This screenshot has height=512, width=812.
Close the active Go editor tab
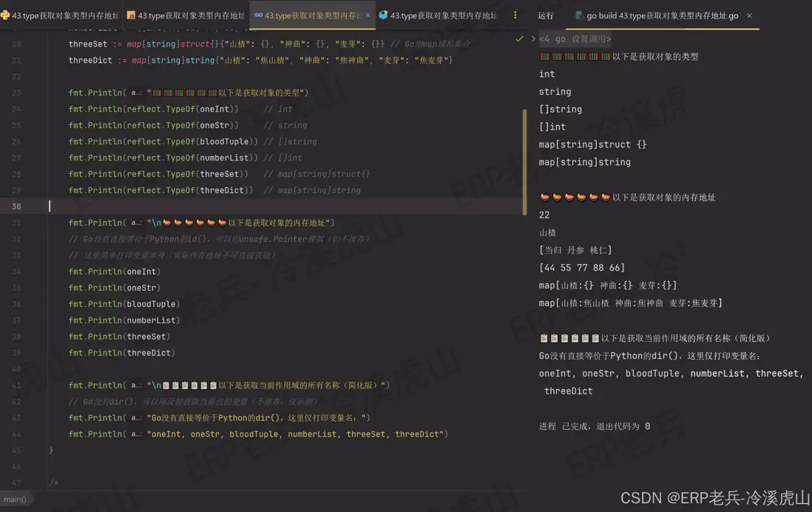pos(368,15)
